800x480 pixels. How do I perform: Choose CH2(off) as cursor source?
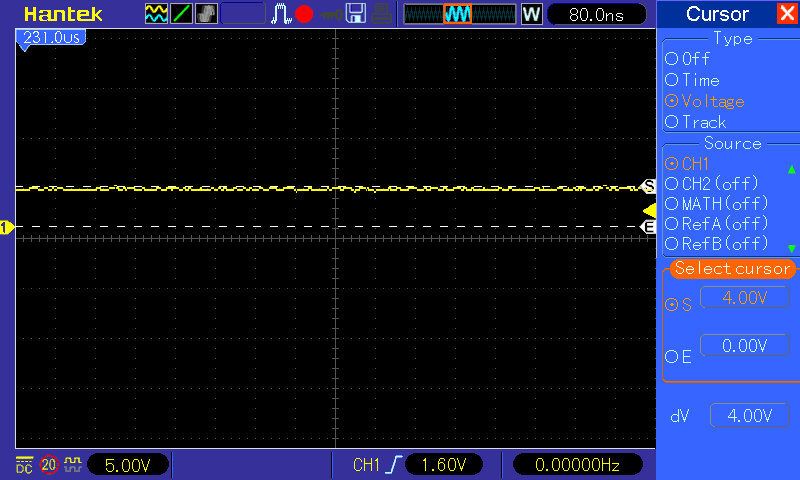[x=712, y=184]
